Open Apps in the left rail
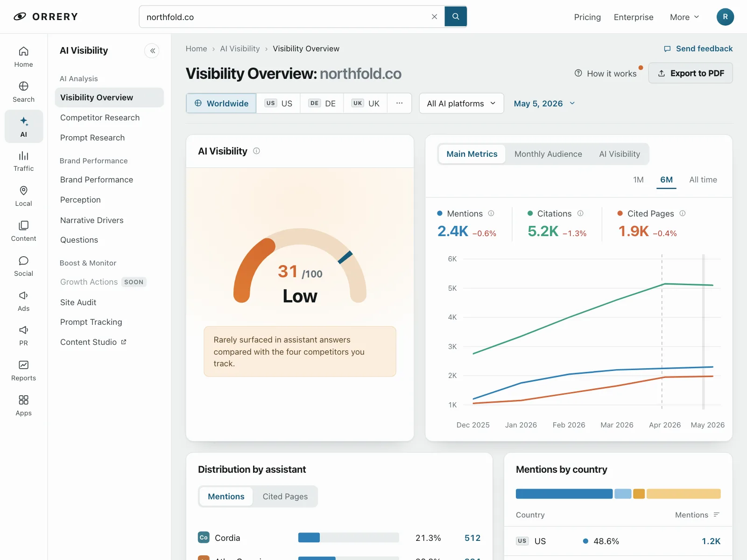 pyautogui.click(x=23, y=406)
